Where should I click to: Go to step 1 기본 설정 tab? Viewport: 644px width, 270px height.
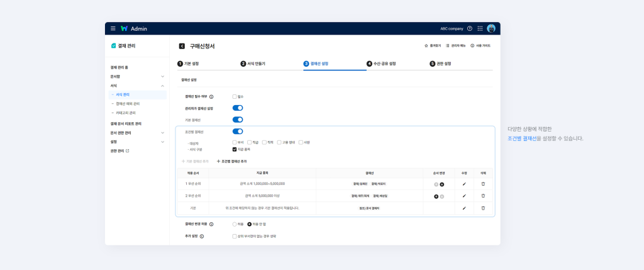(x=188, y=64)
